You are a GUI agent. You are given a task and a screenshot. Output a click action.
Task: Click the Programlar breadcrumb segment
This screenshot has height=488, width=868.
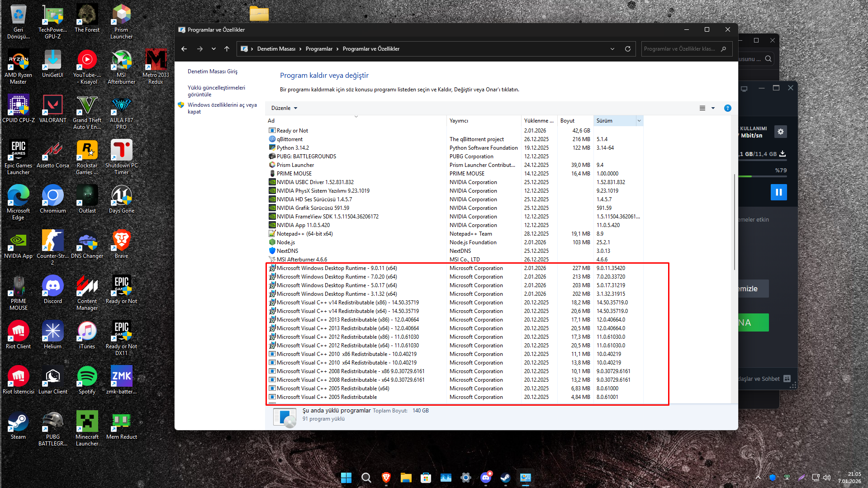319,49
